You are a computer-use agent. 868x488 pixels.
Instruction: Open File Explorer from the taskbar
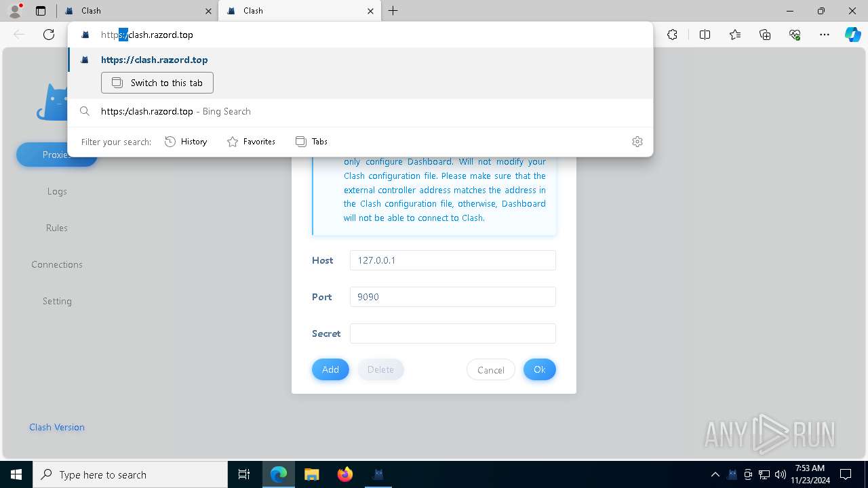click(312, 474)
